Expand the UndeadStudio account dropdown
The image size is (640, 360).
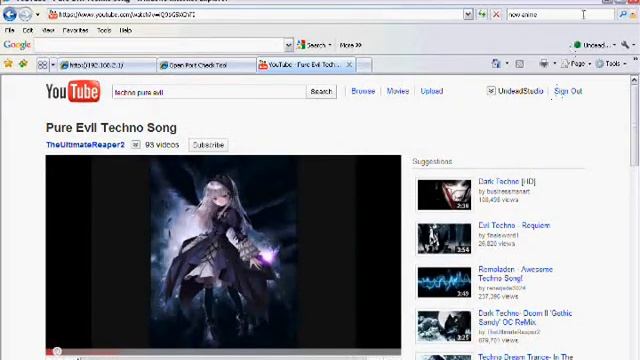click(491, 91)
